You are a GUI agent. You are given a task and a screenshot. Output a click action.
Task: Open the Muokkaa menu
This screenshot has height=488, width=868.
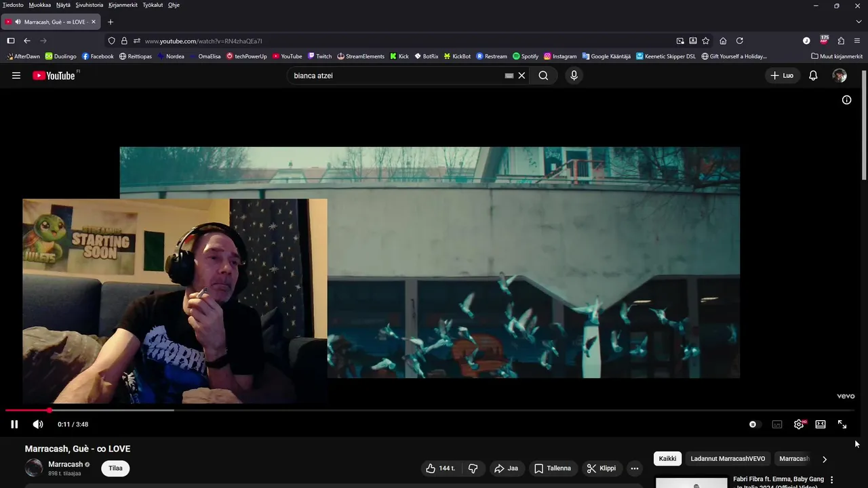[x=40, y=5]
